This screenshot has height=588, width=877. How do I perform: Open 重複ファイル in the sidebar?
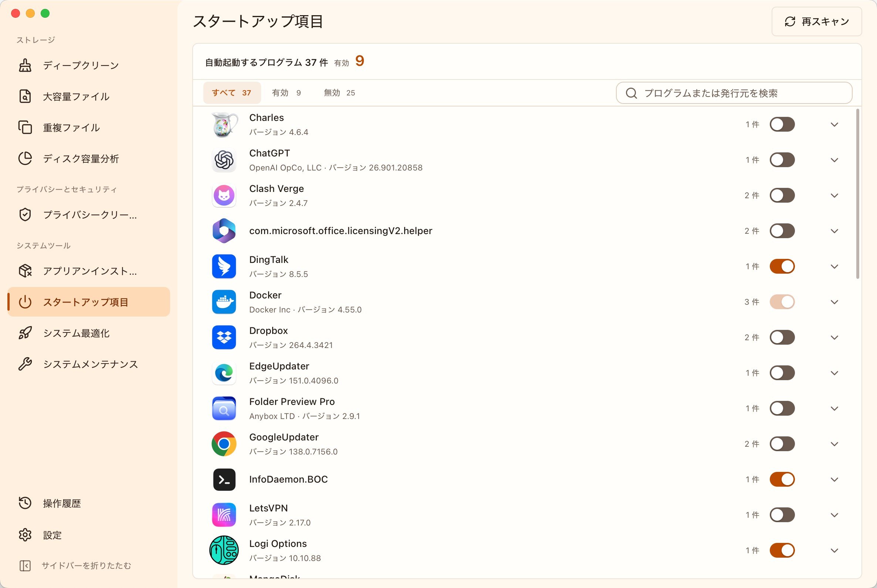click(x=88, y=128)
